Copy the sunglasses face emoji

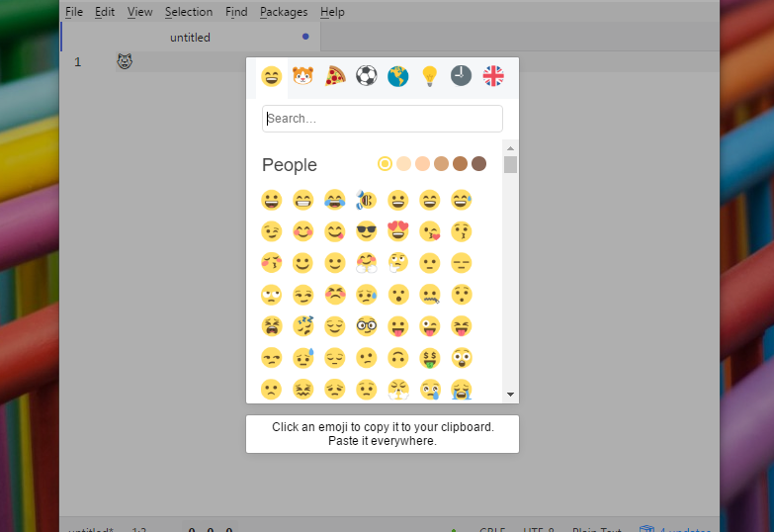(367, 231)
